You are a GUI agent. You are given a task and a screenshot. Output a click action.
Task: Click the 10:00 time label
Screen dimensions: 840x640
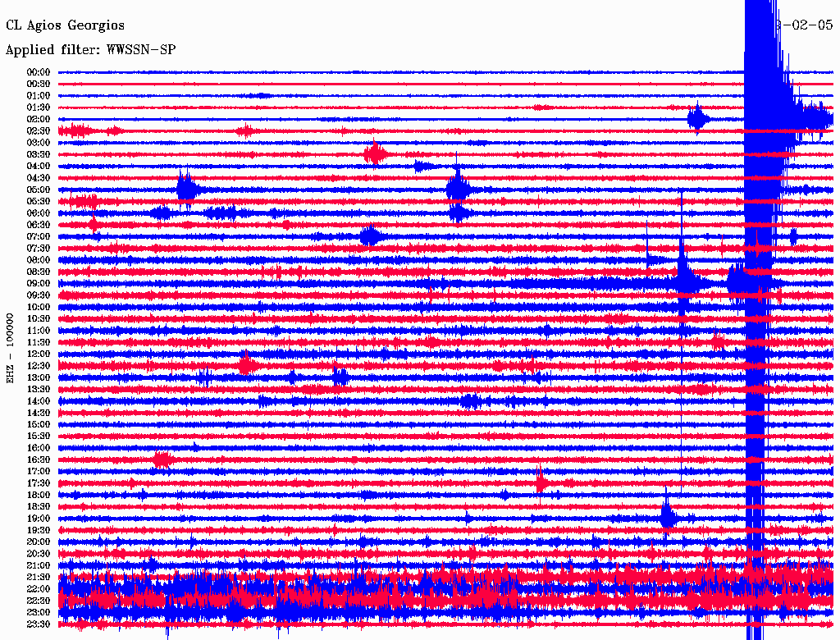click(x=39, y=307)
